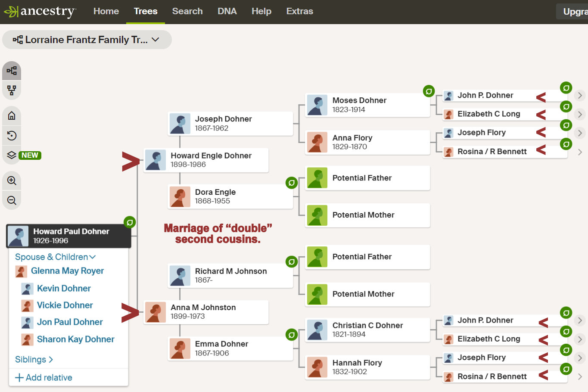
Task: Click Add relative
Action: 44,377
